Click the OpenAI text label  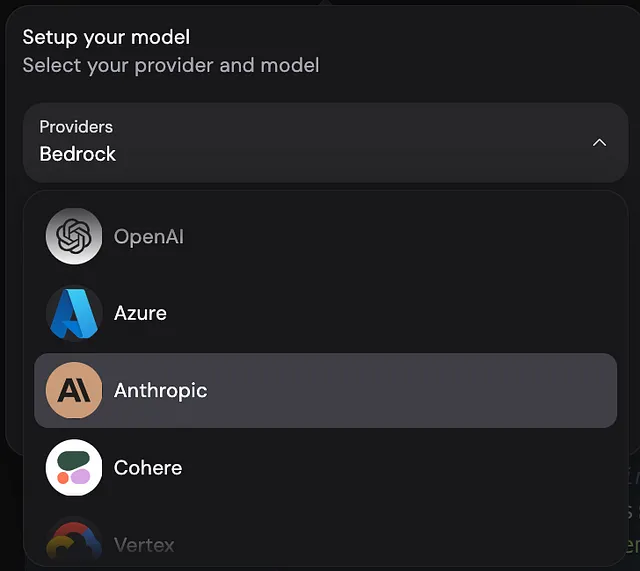(x=149, y=237)
